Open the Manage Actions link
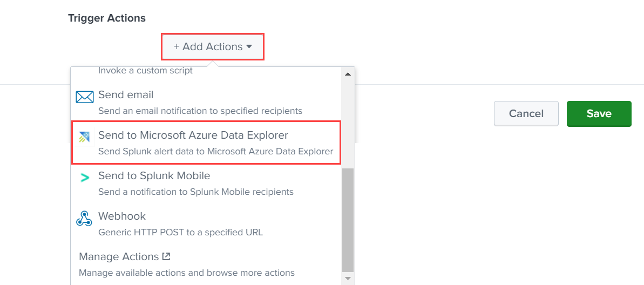The height and width of the screenshot is (285, 644). 119,256
